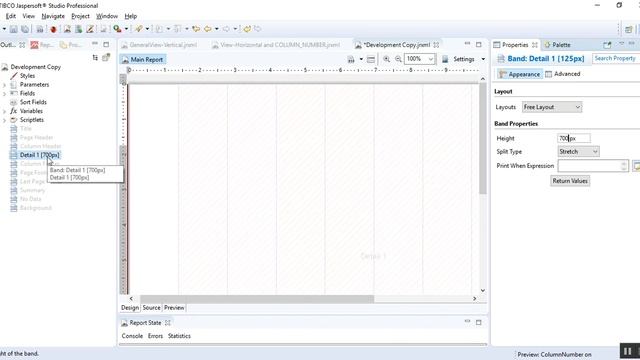Open the Settings dropdown arrow
Screen dimensions: 640x360
point(483,59)
